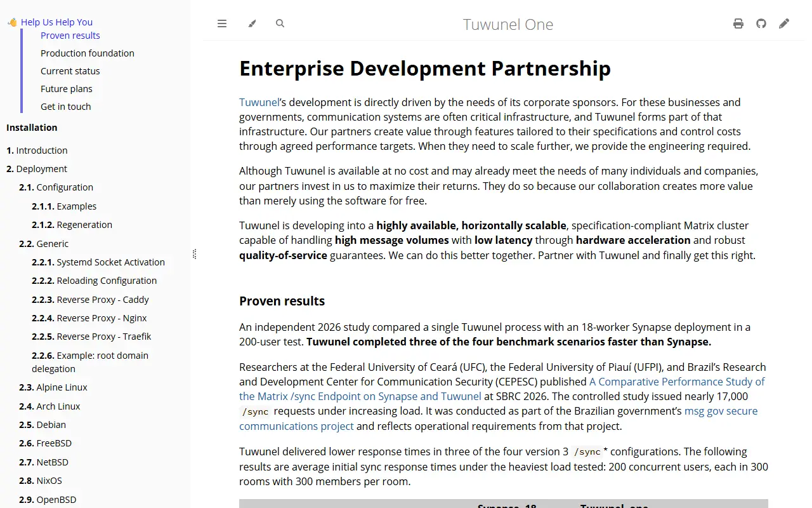
Task: Click the Installation sidebar section title
Action: (32, 128)
